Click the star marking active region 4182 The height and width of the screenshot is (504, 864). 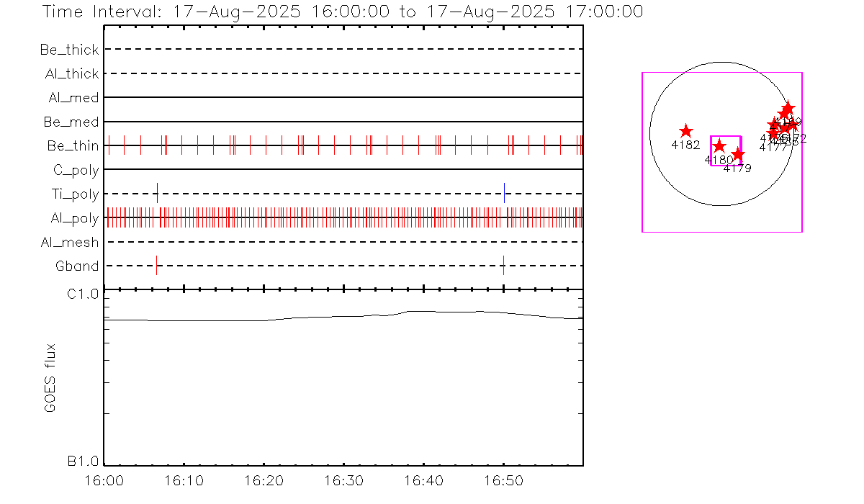click(685, 131)
